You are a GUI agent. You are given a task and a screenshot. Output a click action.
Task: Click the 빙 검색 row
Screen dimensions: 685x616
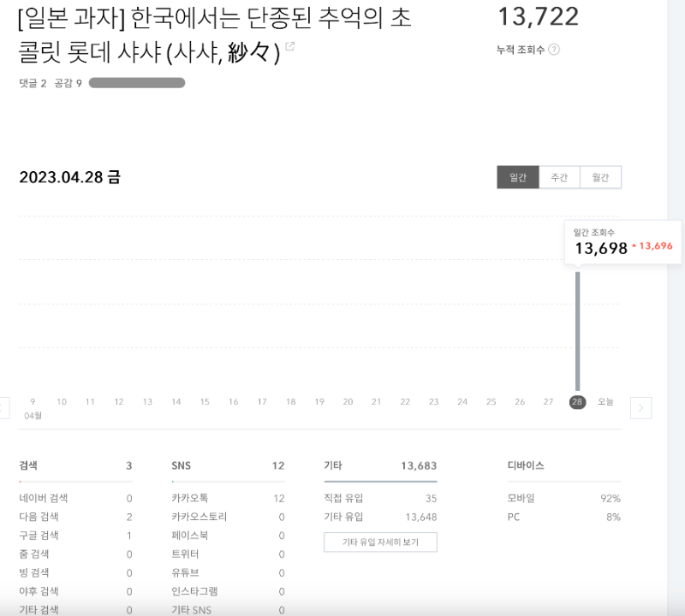75,572
